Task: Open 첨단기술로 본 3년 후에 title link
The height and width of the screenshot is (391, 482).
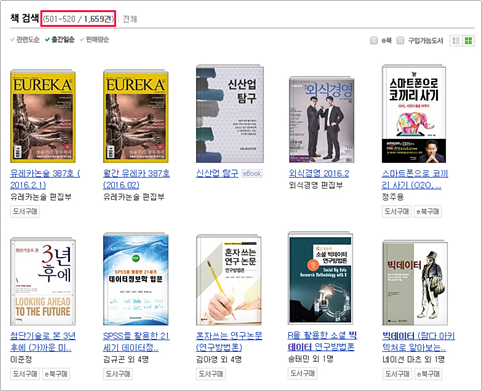Action: pos(43,341)
